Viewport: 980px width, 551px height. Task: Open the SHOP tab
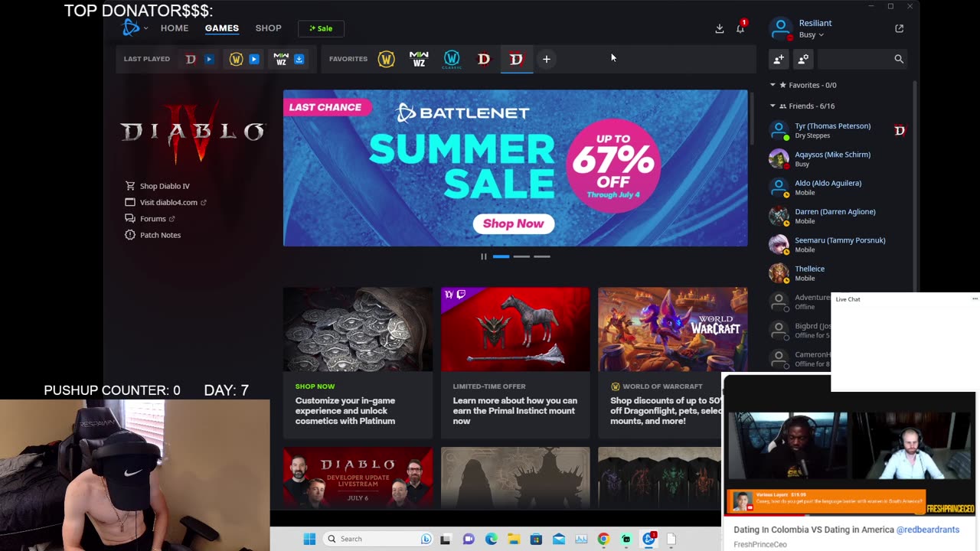(268, 28)
